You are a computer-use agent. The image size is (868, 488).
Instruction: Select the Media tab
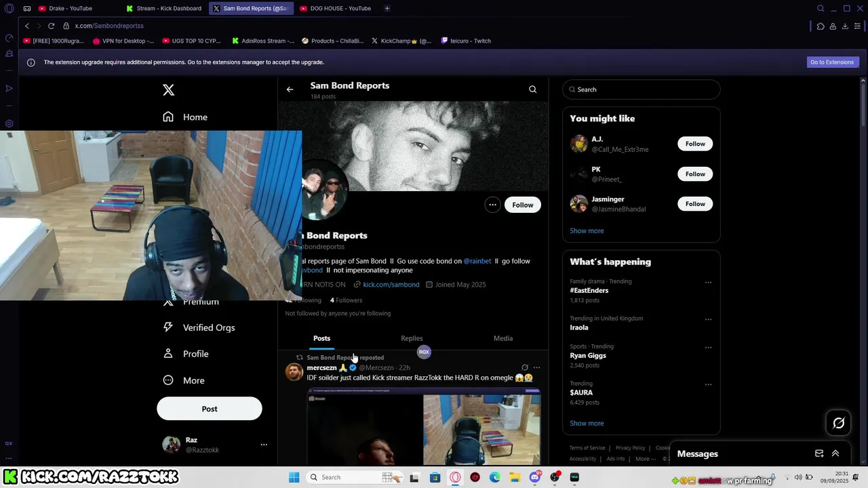503,338
